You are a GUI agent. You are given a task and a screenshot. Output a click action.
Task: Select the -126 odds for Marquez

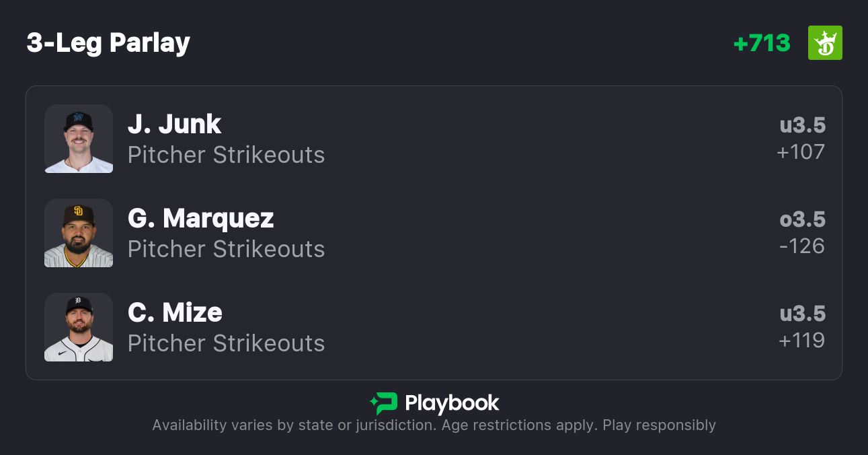pyautogui.click(x=801, y=246)
